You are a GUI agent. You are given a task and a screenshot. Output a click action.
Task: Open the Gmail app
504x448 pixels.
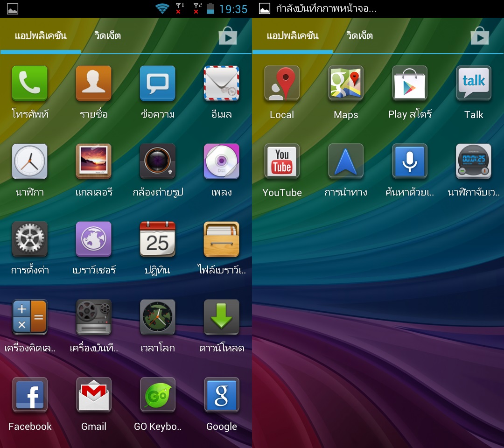93,395
